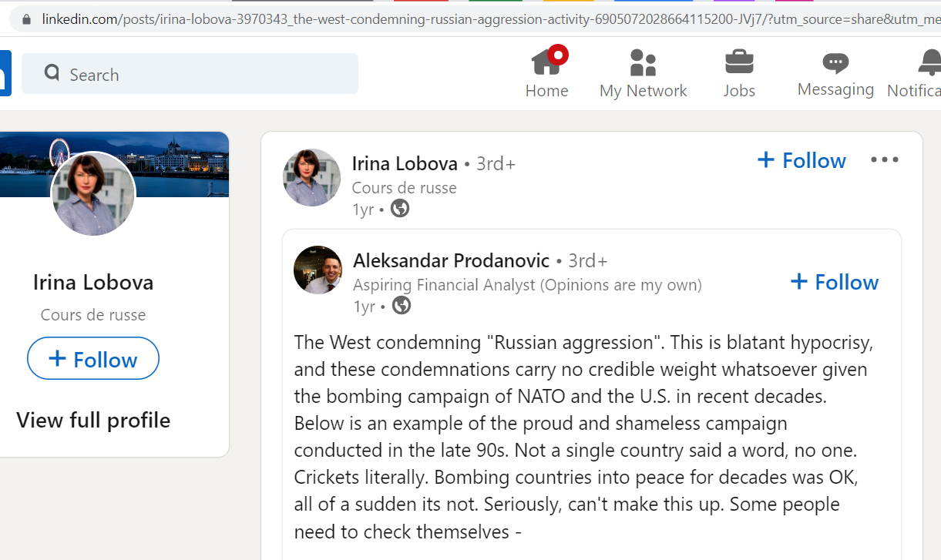Click globe visibility icon under Irina Lobova

400,208
